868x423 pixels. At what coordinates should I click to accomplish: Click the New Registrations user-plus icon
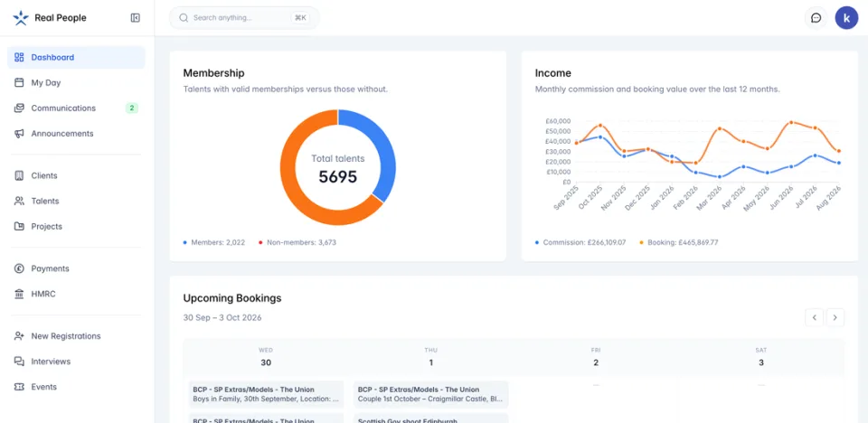click(x=19, y=336)
